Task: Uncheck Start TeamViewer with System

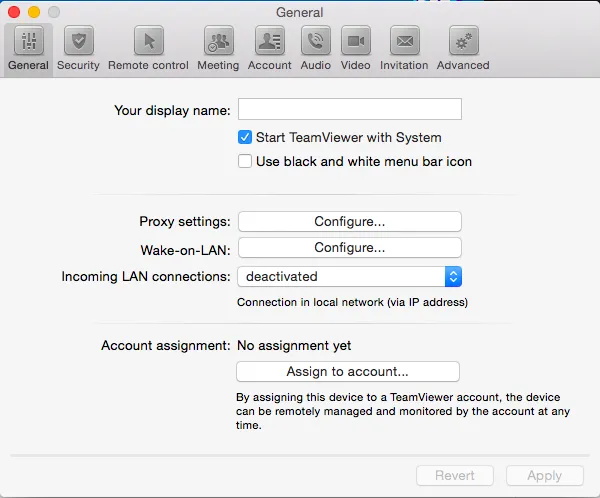Action: point(245,138)
